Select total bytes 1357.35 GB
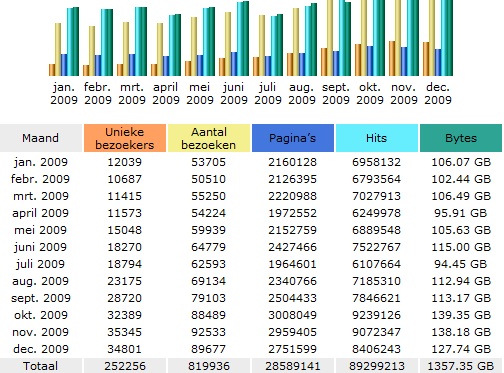Viewport: 504px width, 373px height. [x=461, y=366]
